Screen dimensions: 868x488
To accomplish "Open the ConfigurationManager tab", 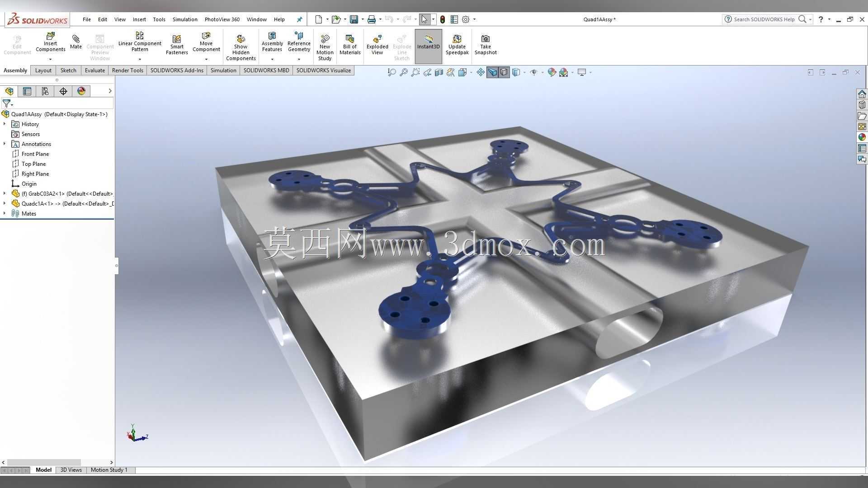I will 45,91.
